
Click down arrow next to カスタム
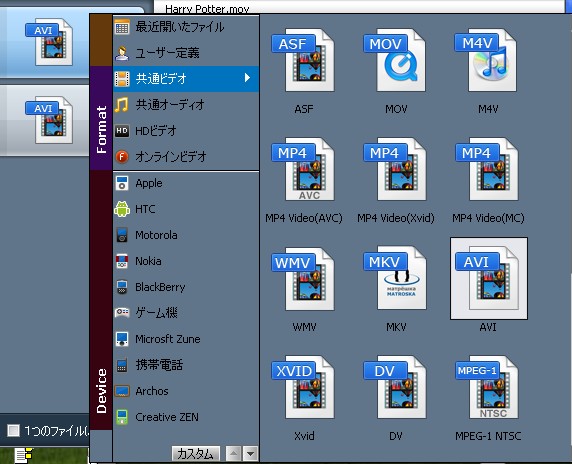click(x=250, y=454)
